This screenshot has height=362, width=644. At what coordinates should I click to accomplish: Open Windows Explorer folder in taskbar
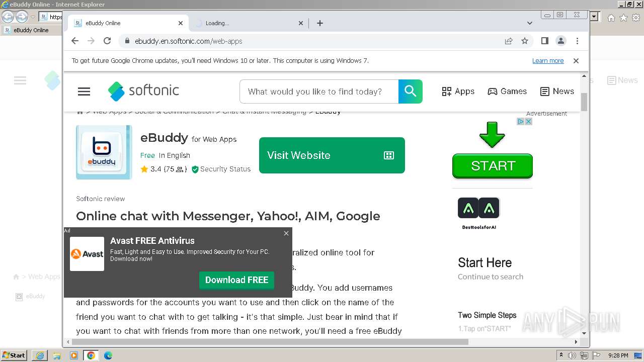click(57, 355)
